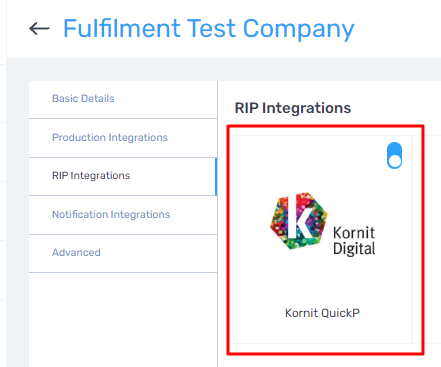Click the white knob of the toggle
The width and height of the screenshot is (441, 367).
click(395, 162)
